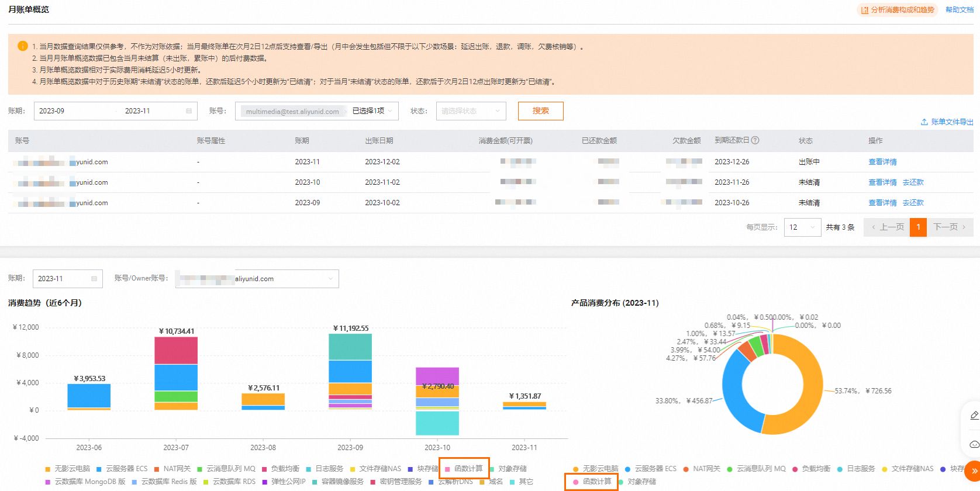This screenshot has height=491, width=980.
Task: Click the 下一页 pagination button
Action: (x=950, y=227)
